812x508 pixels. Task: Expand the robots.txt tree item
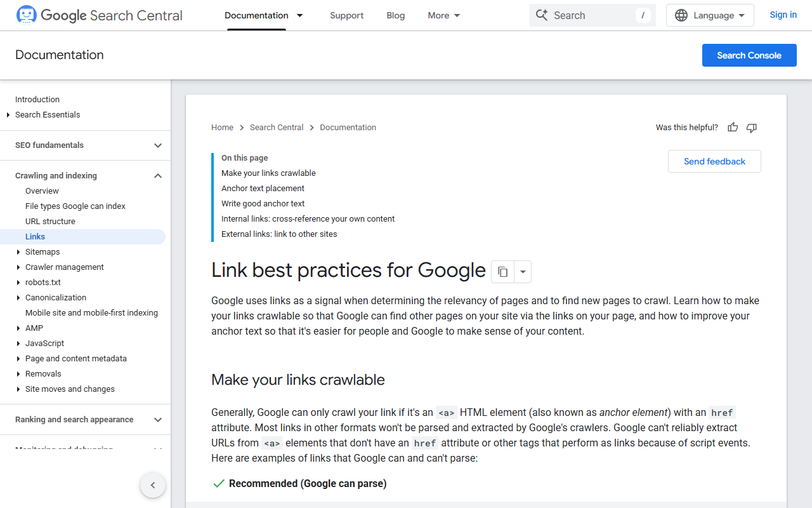tap(18, 283)
